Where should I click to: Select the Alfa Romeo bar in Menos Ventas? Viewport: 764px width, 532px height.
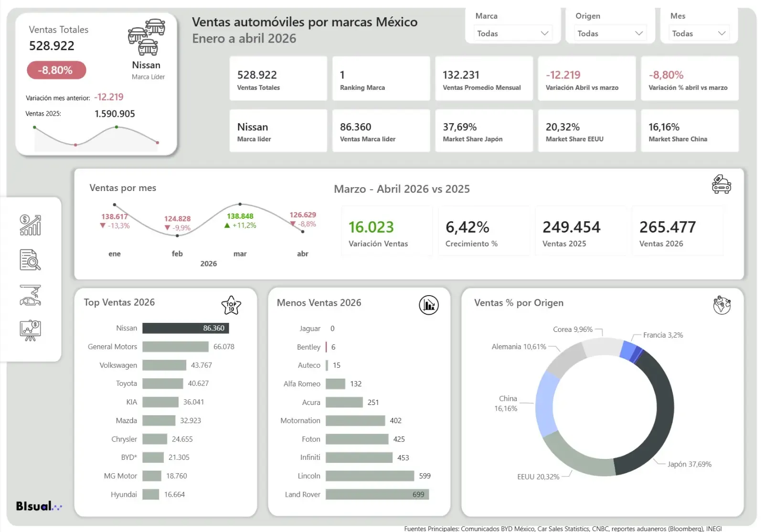[x=336, y=383]
